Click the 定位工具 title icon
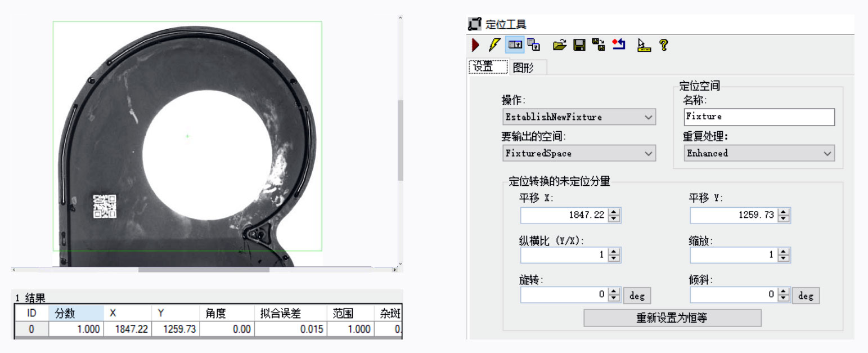The image size is (868, 353). click(x=475, y=24)
